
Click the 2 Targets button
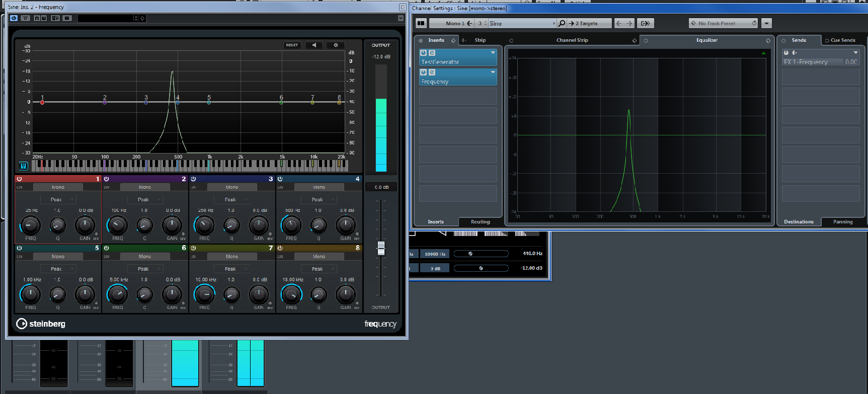point(586,23)
